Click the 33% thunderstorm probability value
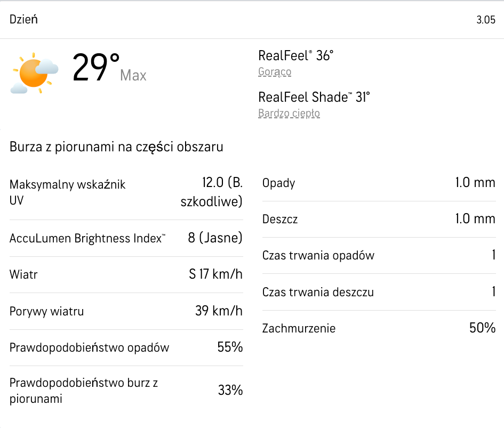Image resolution: width=504 pixels, height=430 pixels. pos(230,391)
